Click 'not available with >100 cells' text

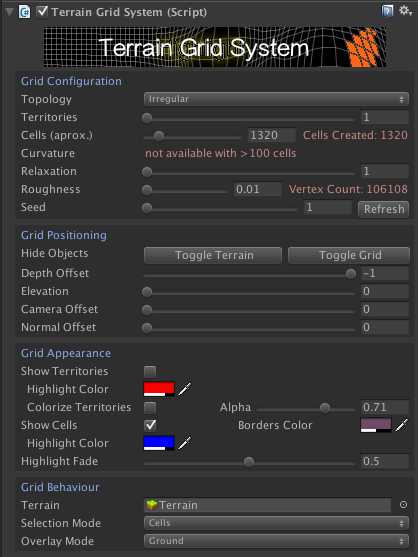click(x=221, y=153)
